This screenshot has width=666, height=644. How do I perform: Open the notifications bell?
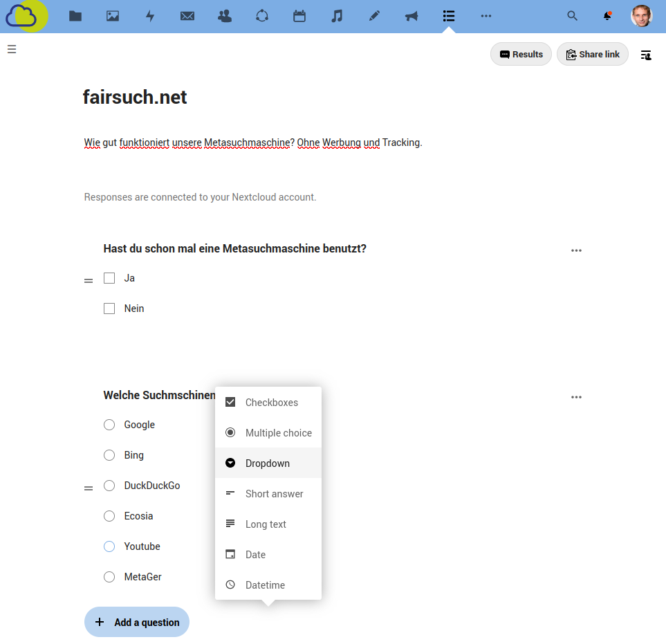click(607, 15)
